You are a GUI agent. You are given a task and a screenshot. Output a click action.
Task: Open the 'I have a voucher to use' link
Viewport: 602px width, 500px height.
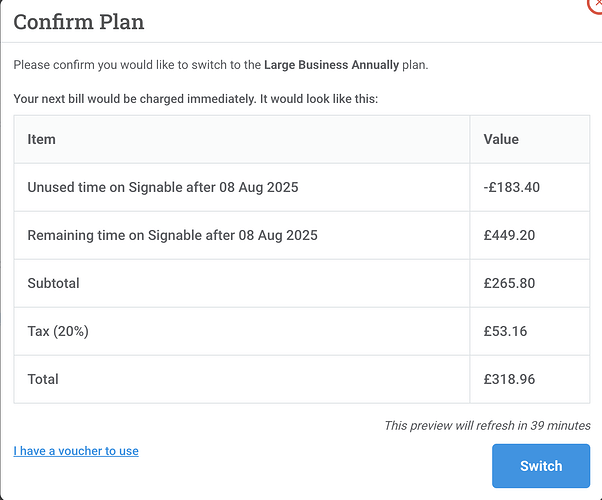(76, 451)
